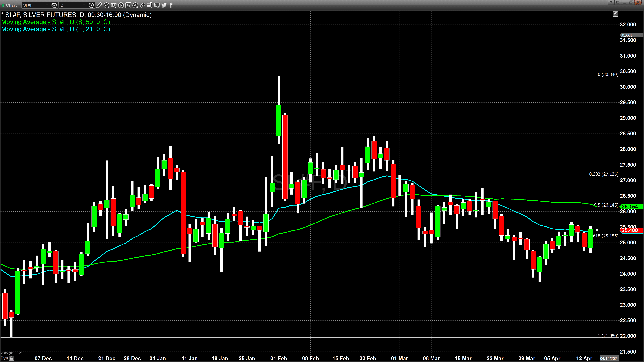Click the GET toolbar icon
644x362 pixels.
coord(114,5)
